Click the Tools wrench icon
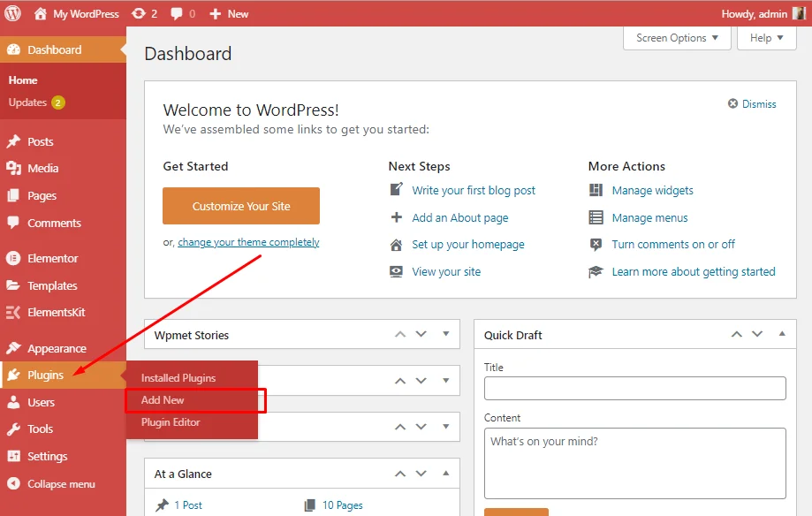This screenshot has width=812, height=516. pos(13,429)
